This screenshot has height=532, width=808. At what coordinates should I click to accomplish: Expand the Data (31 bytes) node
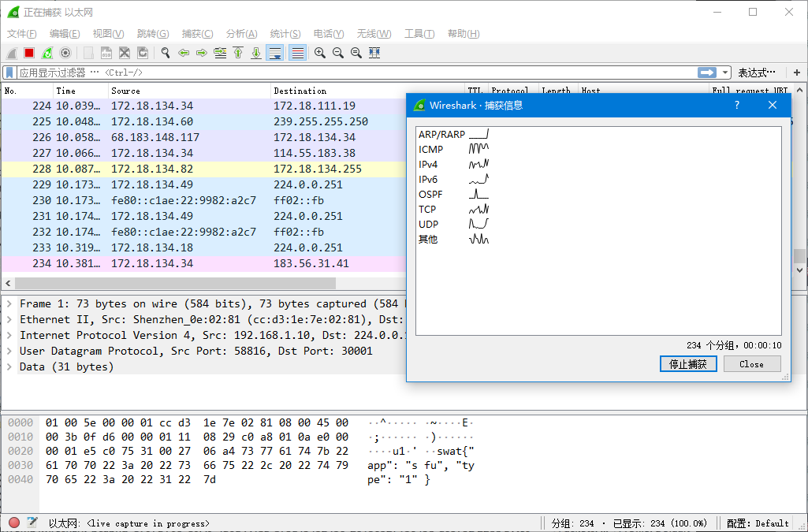coord(9,367)
